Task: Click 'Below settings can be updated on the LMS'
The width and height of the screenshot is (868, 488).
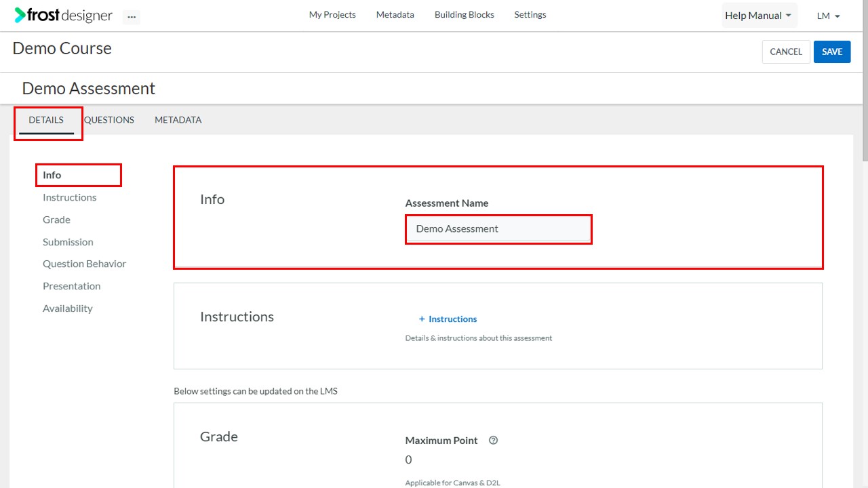Action: (x=256, y=391)
